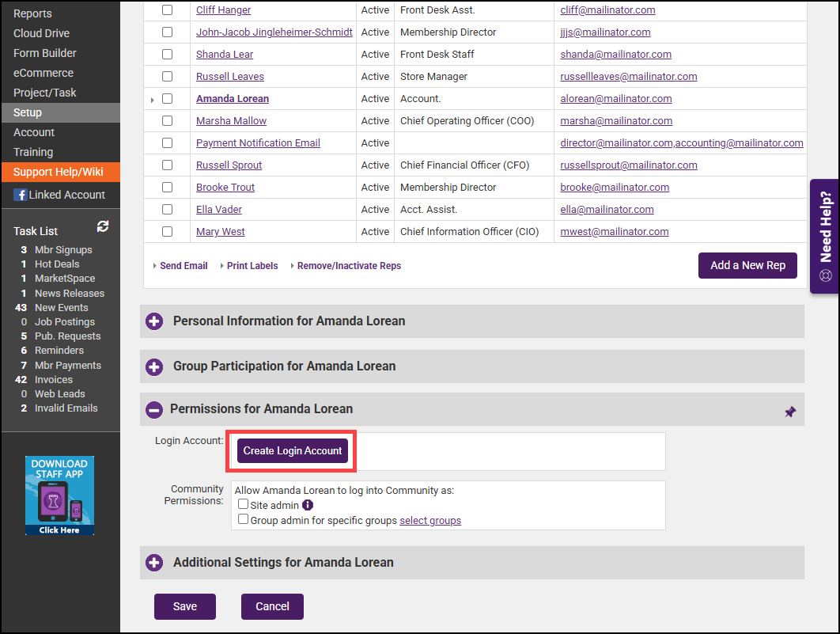
Task: Click the Facebook Linked Account icon
Action: (x=21, y=195)
